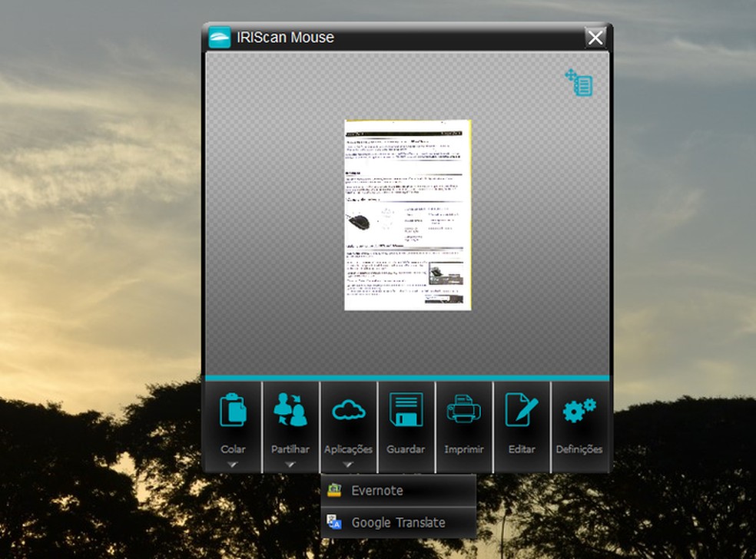Click the IRIScan Mouse logo icon
Viewport: 756px width, 559px height.
pos(220,37)
